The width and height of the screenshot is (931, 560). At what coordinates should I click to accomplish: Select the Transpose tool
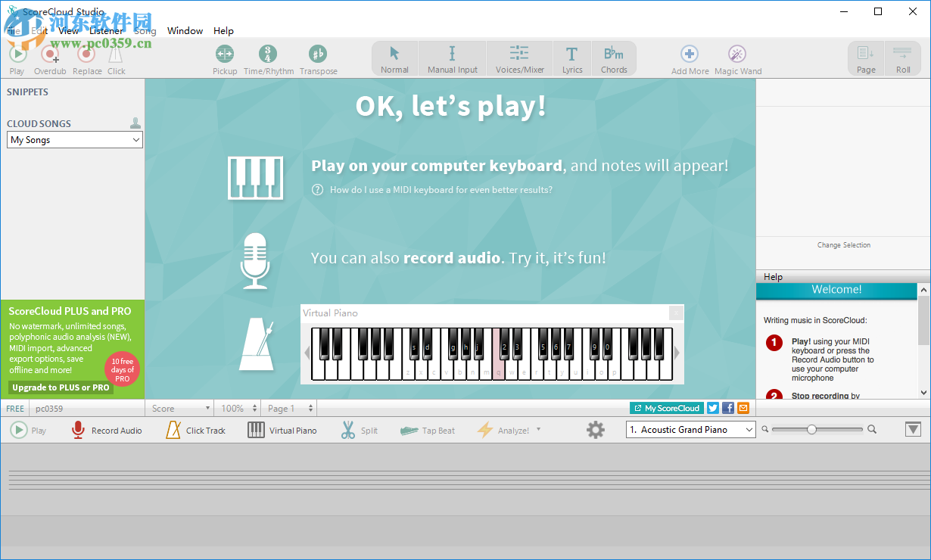point(318,58)
